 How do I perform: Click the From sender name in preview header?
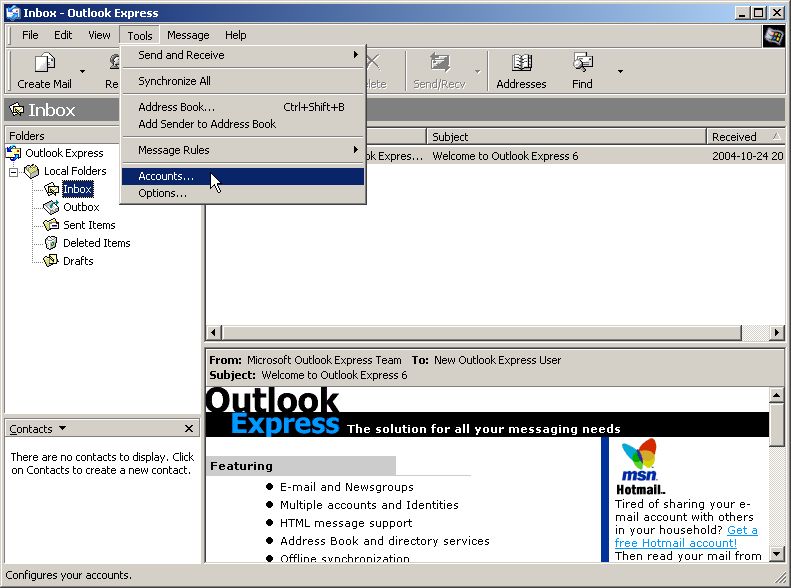[324, 360]
